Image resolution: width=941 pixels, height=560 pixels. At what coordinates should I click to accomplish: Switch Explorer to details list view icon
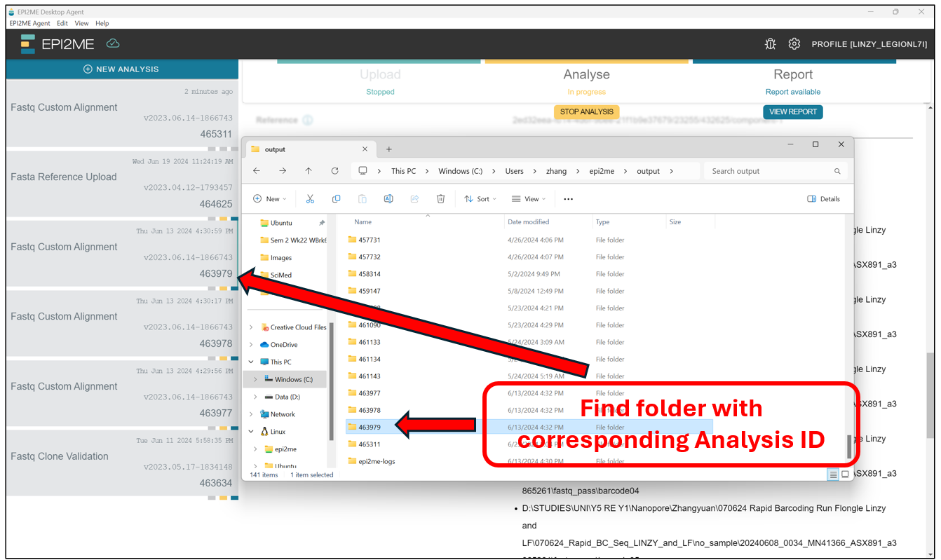coord(833,474)
